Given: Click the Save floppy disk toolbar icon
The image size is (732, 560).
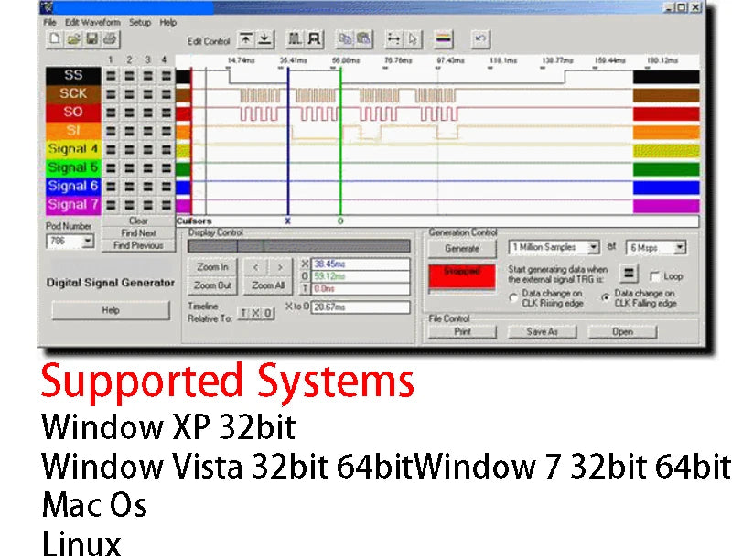Looking at the screenshot, I should pyautogui.click(x=92, y=38).
